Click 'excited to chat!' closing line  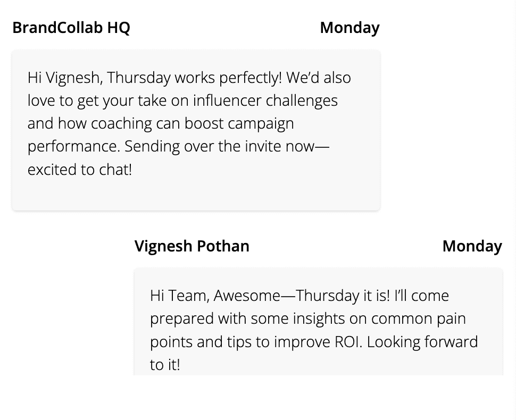(x=80, y=170)
